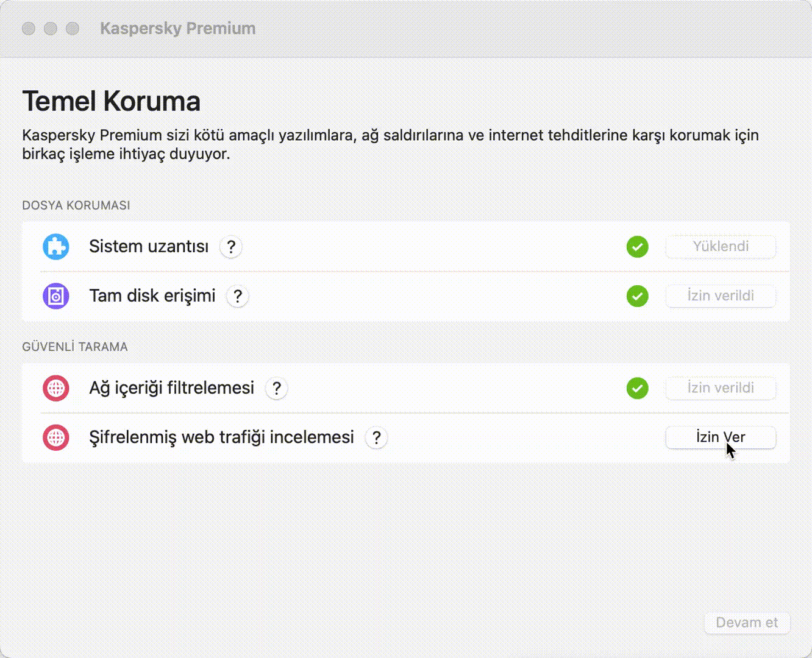Click the Şifrelenmiş web trafiği incelemesi label
Viewport: 812px width, 658px height.
[x=221, y=437]
